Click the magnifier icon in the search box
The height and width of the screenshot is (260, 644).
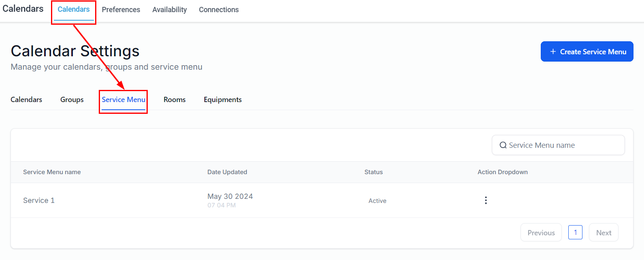tap(503, 145)
